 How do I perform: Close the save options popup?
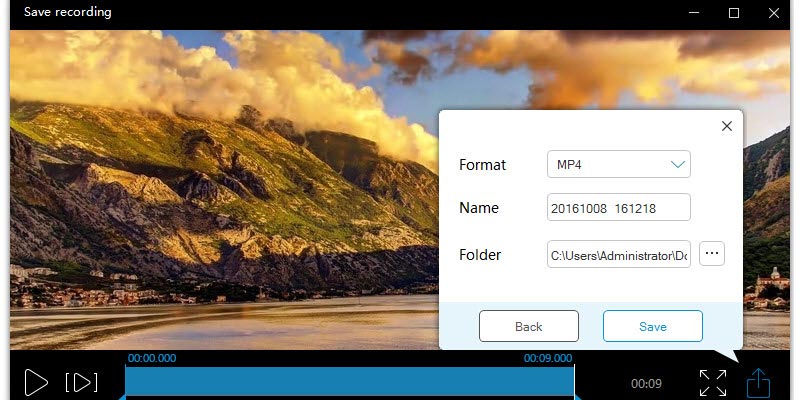coord(727,126)
